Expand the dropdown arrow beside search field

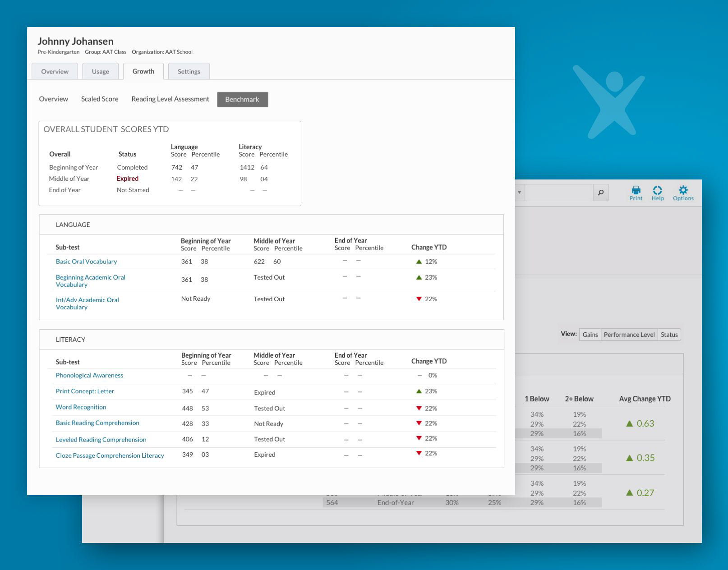tap(520, 193)
